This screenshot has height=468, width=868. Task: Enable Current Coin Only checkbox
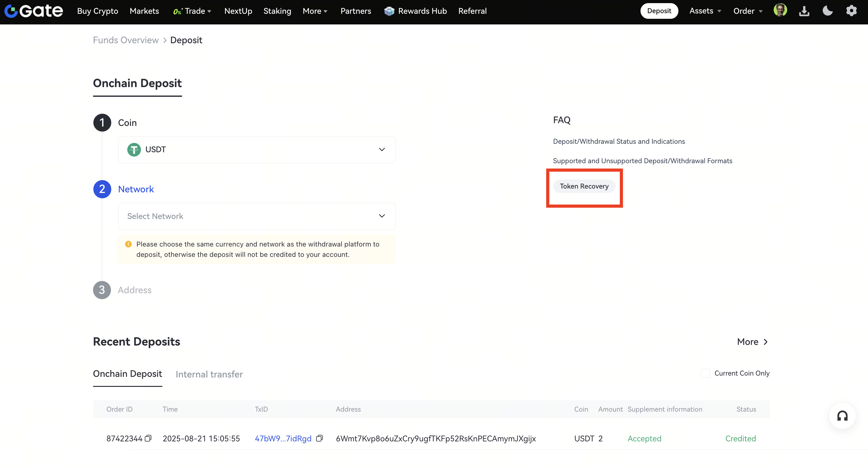[705, 373]
